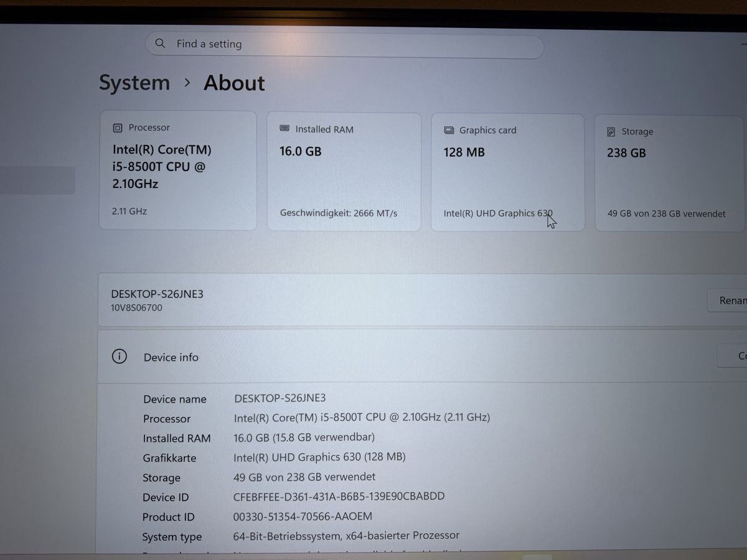This screenshot has height=560, width=747.
Task: Click the Processor chip icon
Action: pyautogui.click(x=118, y=128)
